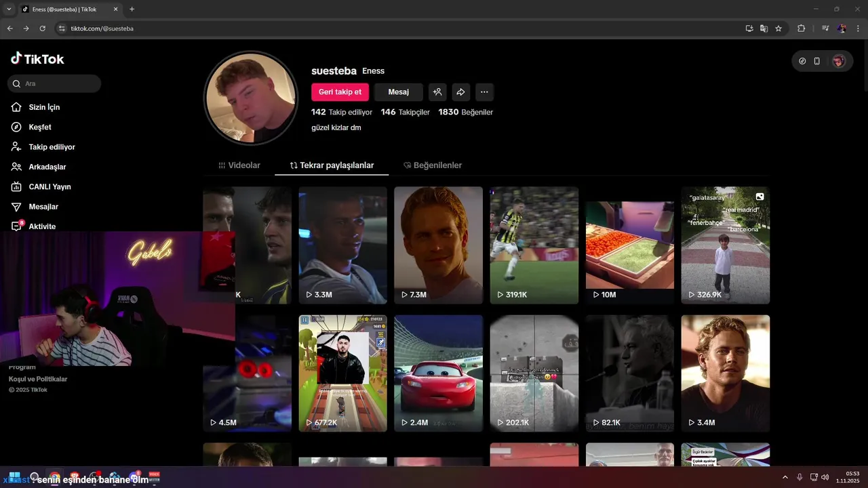Click the Mesaj button
Image resolution: width=868 pixels, height=488 pixels.
(399, 92)
